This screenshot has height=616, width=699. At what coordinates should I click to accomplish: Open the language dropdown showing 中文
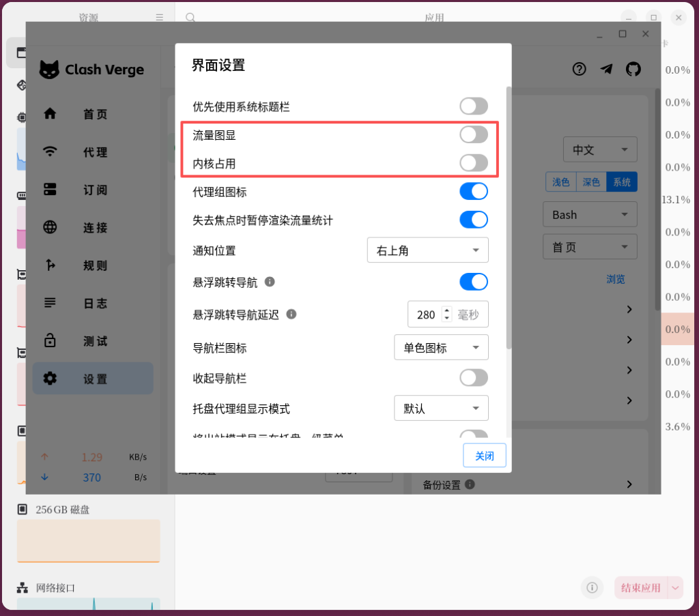click(x=600, y=149)
